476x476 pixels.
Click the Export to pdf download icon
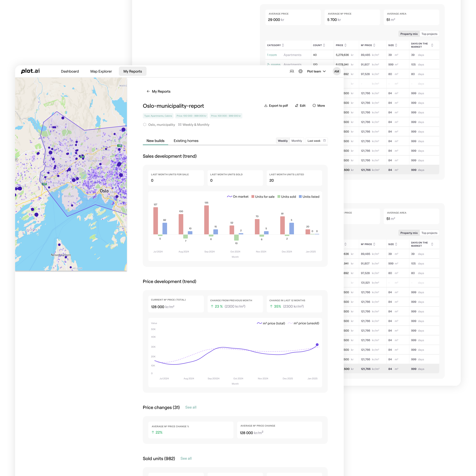click(266, 106)
